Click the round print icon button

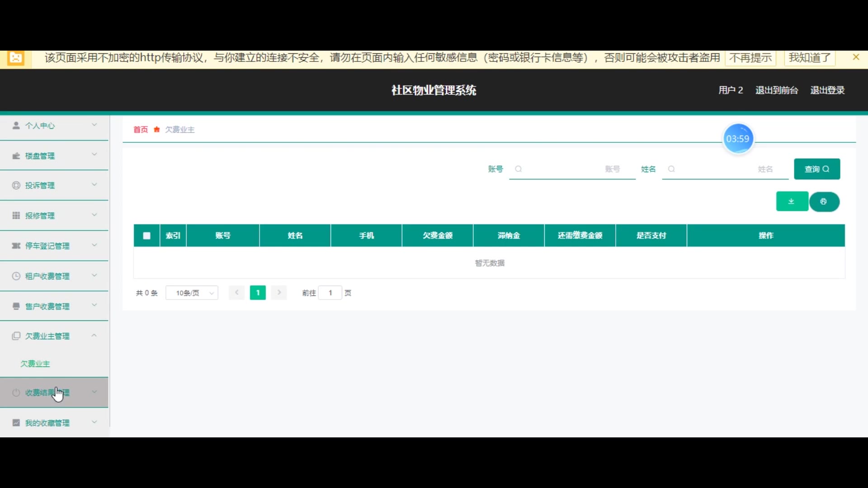tap(824, 202)
